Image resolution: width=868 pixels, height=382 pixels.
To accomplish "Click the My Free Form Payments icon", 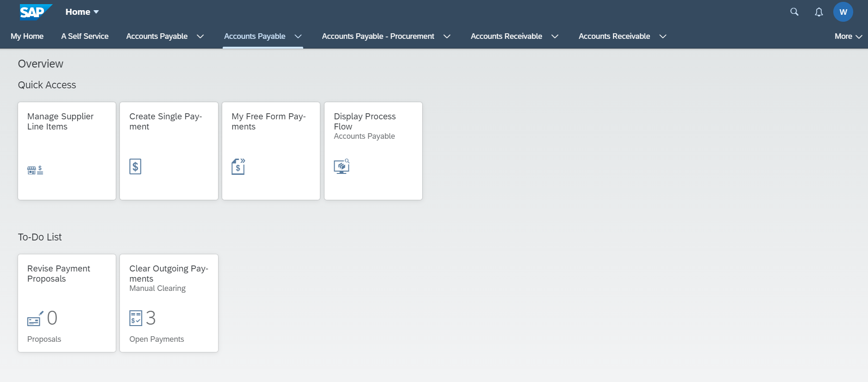I will pyautogui.click(x=238, y=166).
